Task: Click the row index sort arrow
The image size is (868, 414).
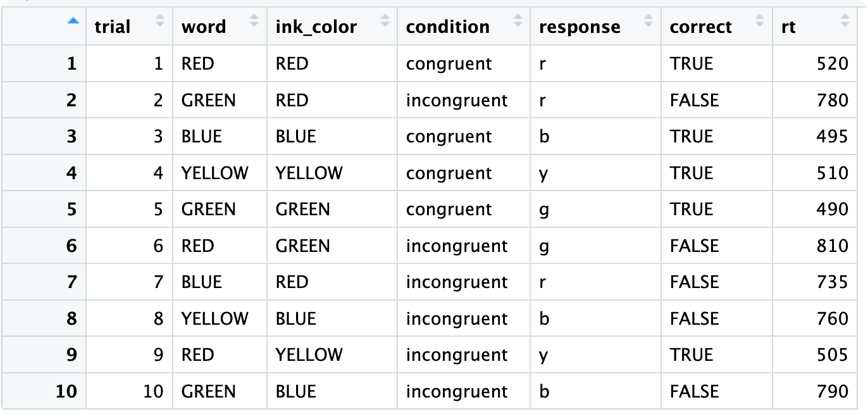Action: [73, 22]
